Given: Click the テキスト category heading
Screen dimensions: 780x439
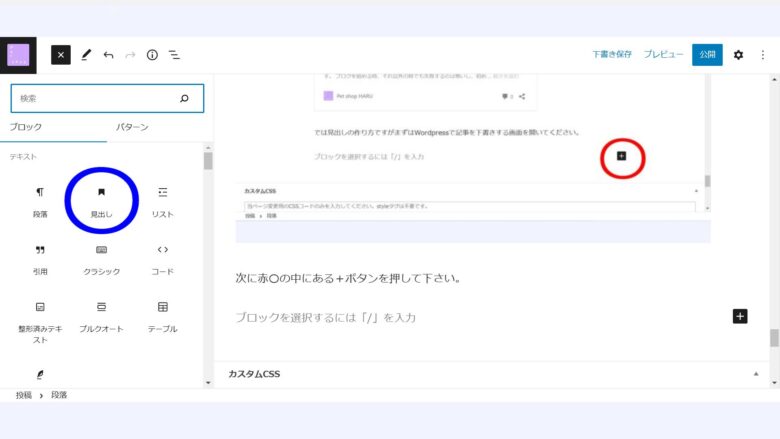Looking at the screenshot, I should coord(23,157).
